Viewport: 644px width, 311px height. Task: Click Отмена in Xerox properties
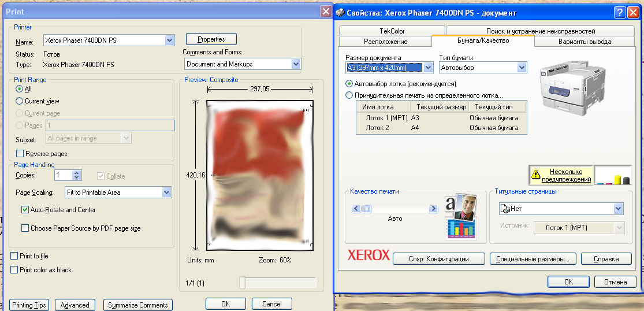click(x=616, y=282)
